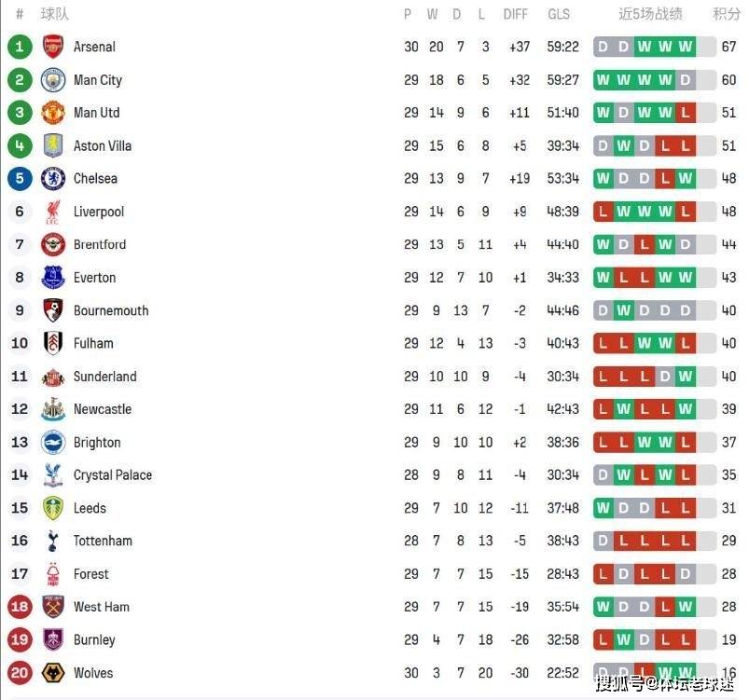The image size is (749, 700).
Task: Click the Newcastle club crest icon
Action: [53, 409]
